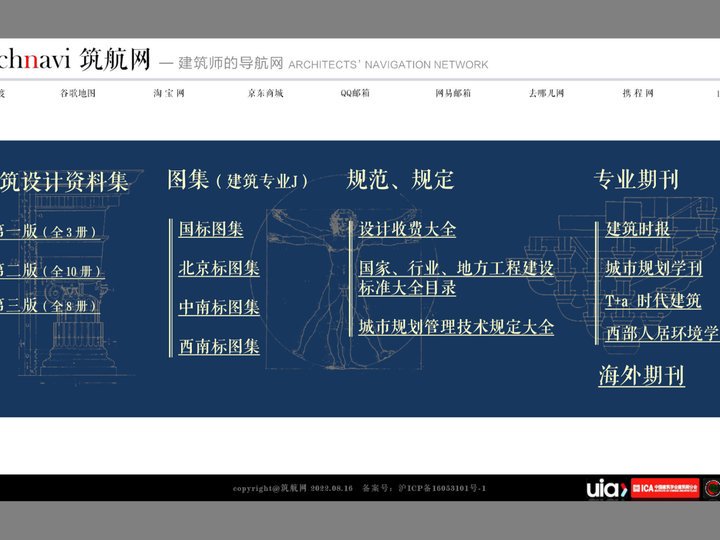The height and width of the screenshot is (540, 720).
Task: Open 第一版（全3册）resource set
Action: tap(48, 231)
